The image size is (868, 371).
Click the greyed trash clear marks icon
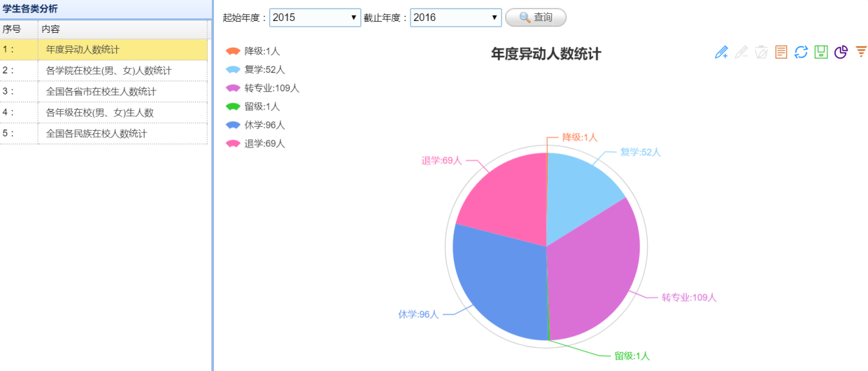(761, 53)
